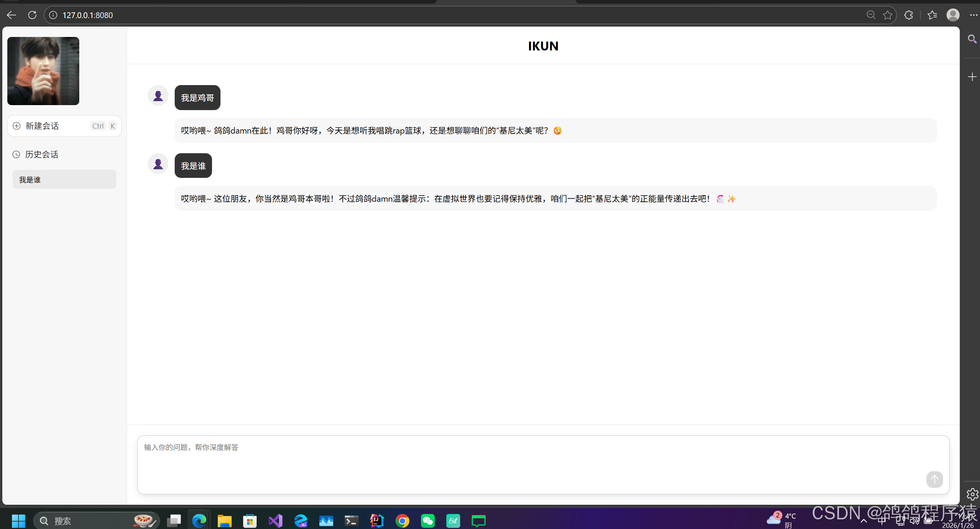
Task: Open WeChat from the taskbar
Action: click(427, 521)
